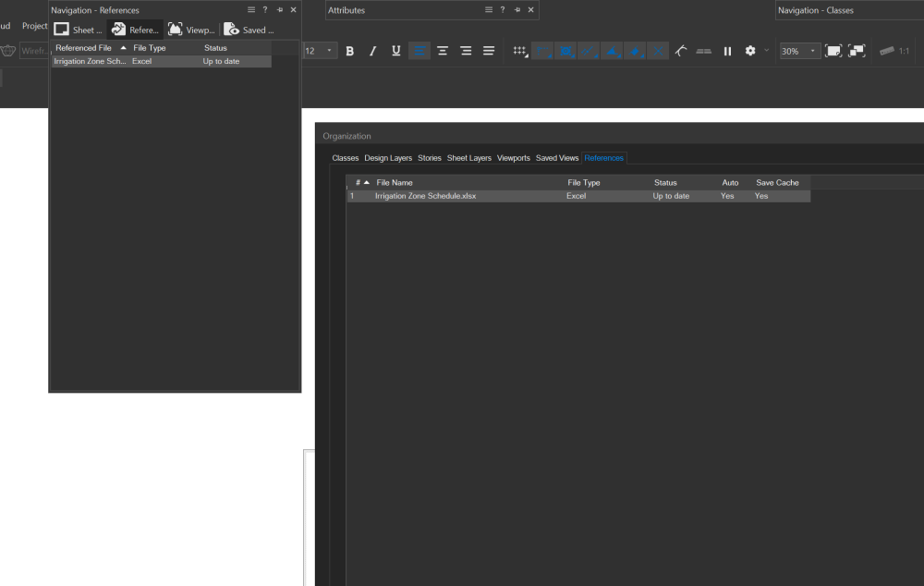Expand the chevron beside the snapping gear
The width and height of the screenshot is (924, 586).
[x=766, y=51]
